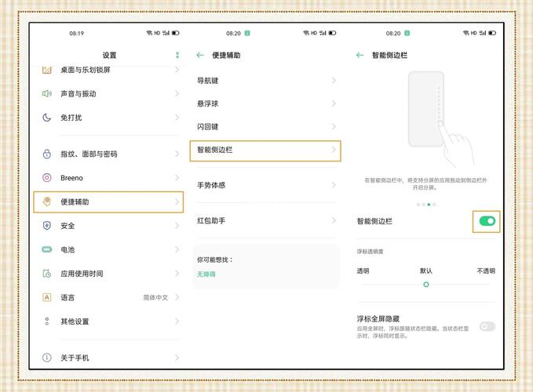This screenshot has width=533, height=392.
Task: Tap the app usage time icon
Action: [46, 273]
